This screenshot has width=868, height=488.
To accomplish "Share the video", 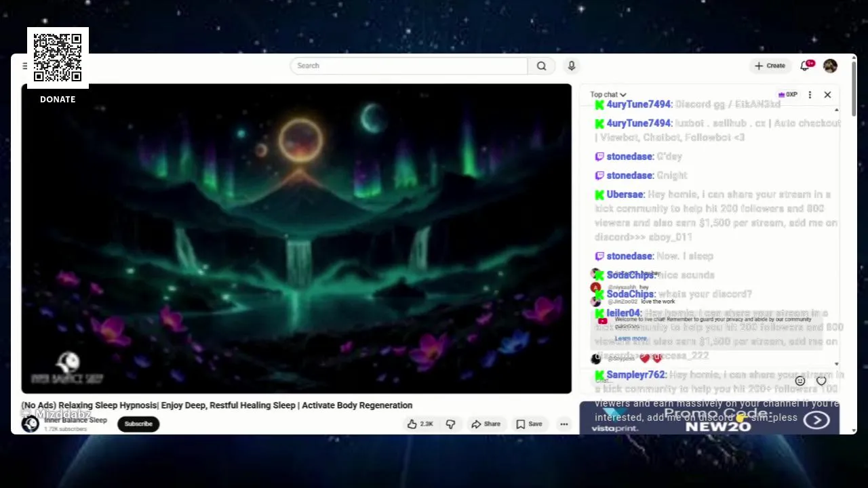I will (x=486, y=424).
